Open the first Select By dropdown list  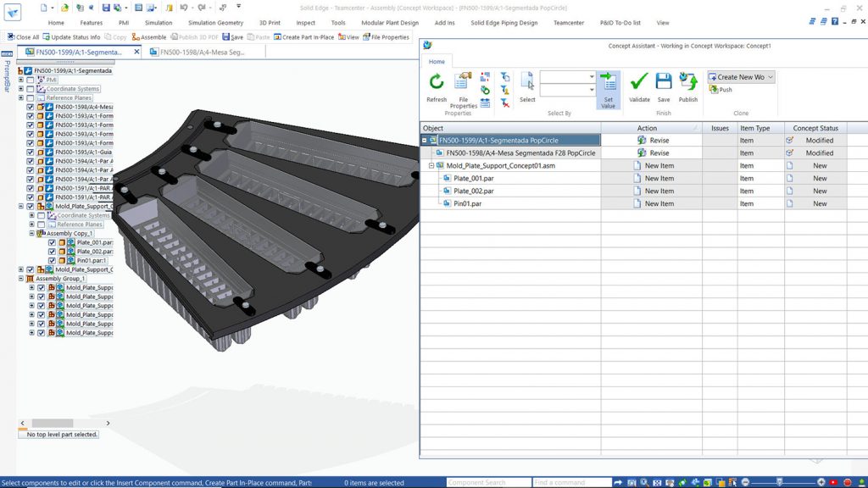pyautogui.click(x=592, y=75)
